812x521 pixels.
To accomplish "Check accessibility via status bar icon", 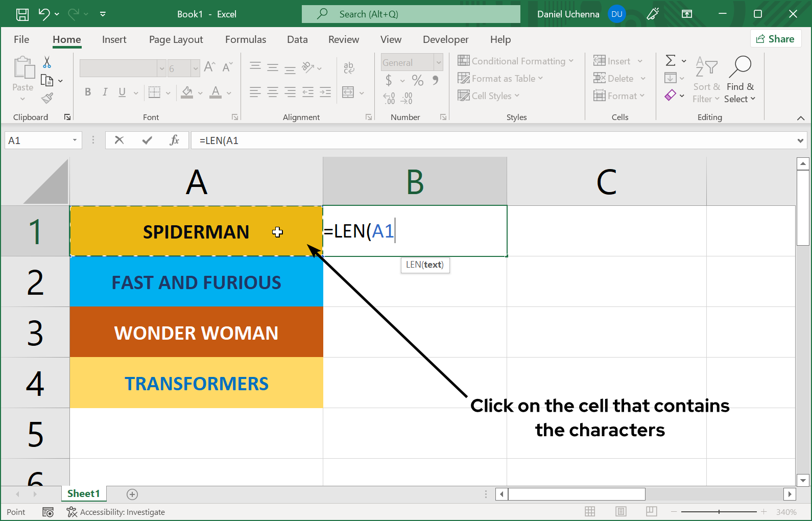I will click(71, 512).
